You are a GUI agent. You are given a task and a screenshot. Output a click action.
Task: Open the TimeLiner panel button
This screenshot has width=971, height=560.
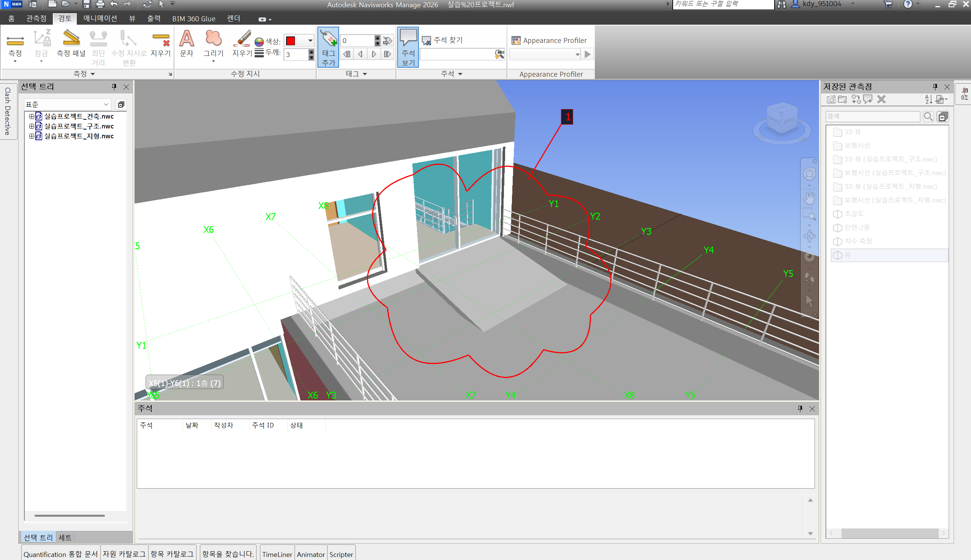277,554
